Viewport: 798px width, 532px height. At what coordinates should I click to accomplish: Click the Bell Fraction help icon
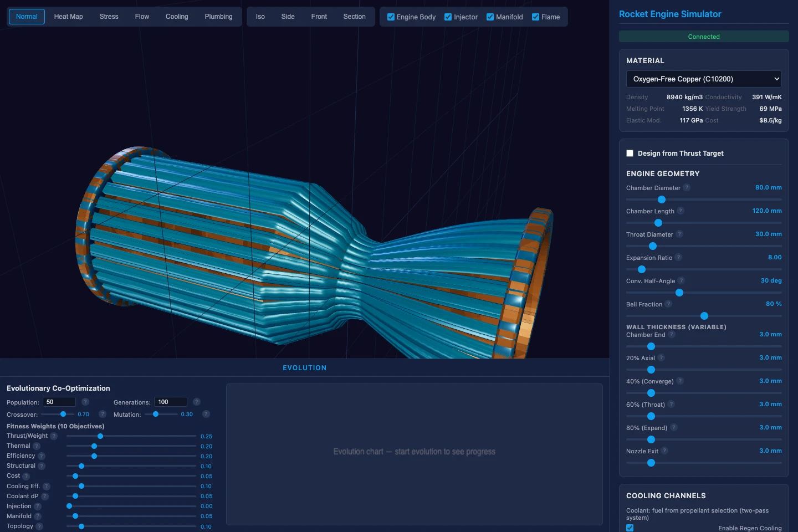[x=668, y=304]
